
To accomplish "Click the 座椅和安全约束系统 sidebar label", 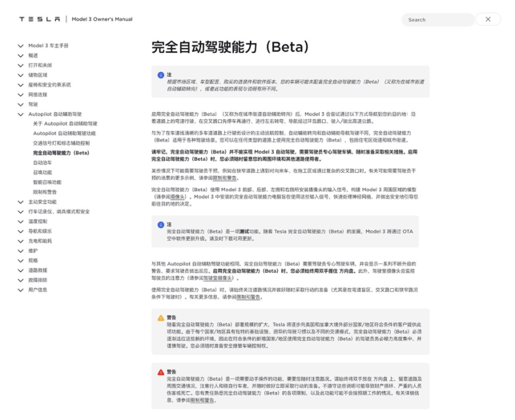I will tap(50, 85).
